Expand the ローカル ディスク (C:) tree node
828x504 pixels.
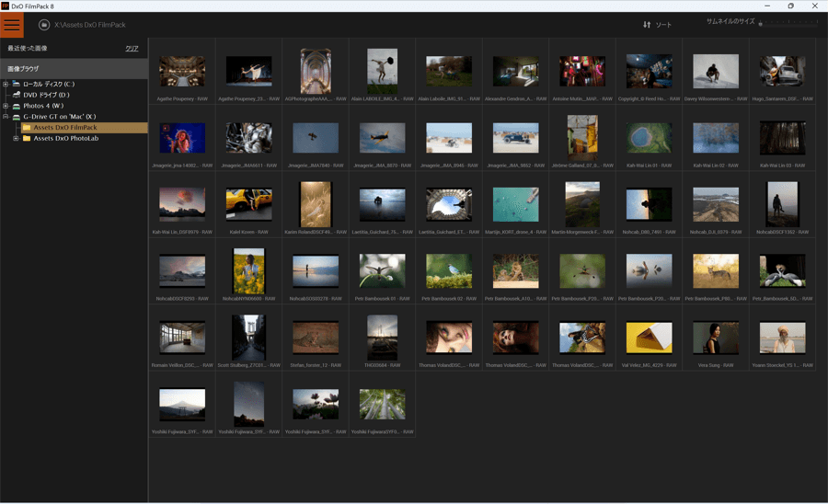6,84
